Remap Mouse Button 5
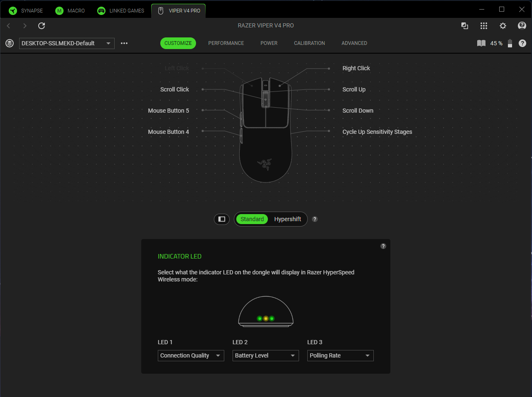 coord(169,111)
